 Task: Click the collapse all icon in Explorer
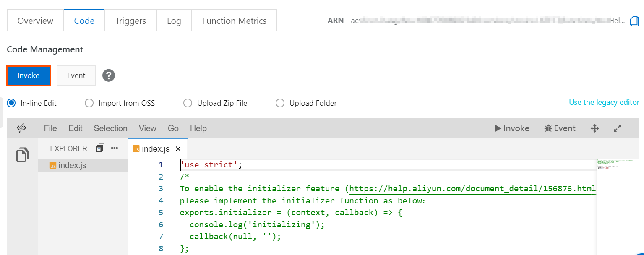[100, 148]
